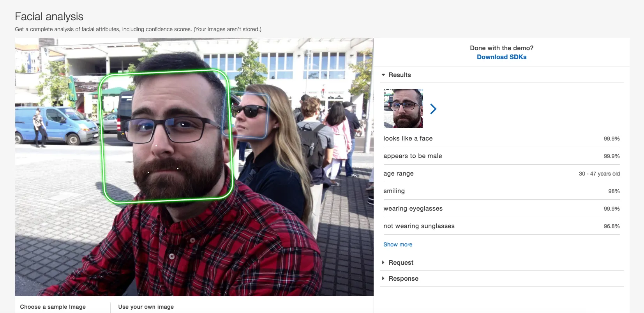Click the next face chevron arrow

433,109
